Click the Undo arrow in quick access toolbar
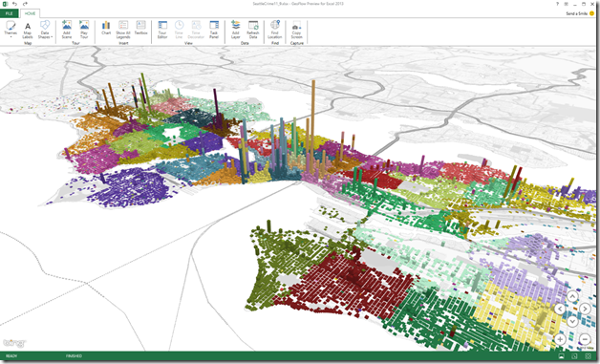Viewport: 600px width, 364px height. pyautogui.click(x=14, y=4)
